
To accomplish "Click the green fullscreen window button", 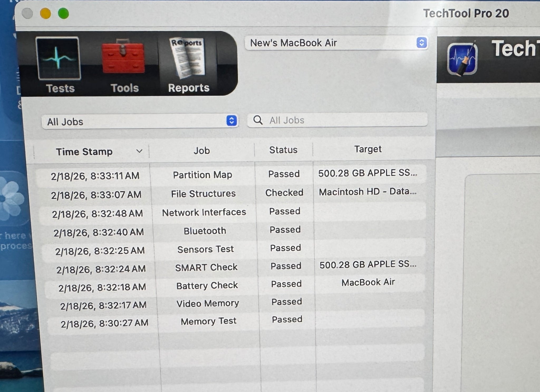I will click(63, 13).
